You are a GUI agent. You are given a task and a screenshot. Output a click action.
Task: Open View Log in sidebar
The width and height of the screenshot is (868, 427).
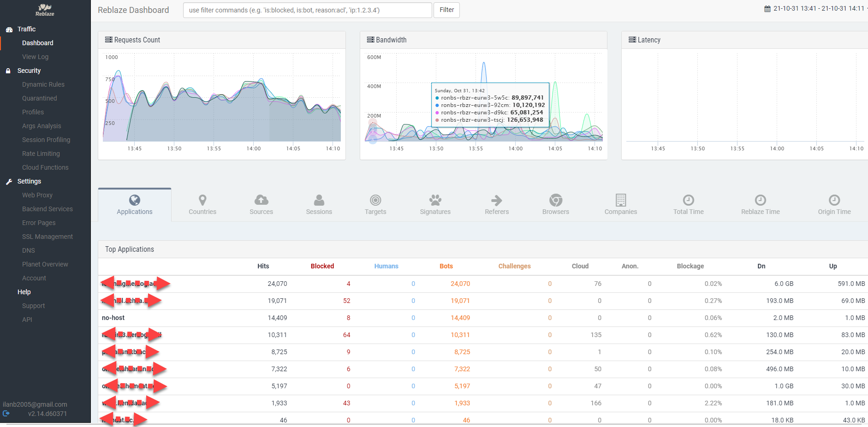click(x=35, y=57)
